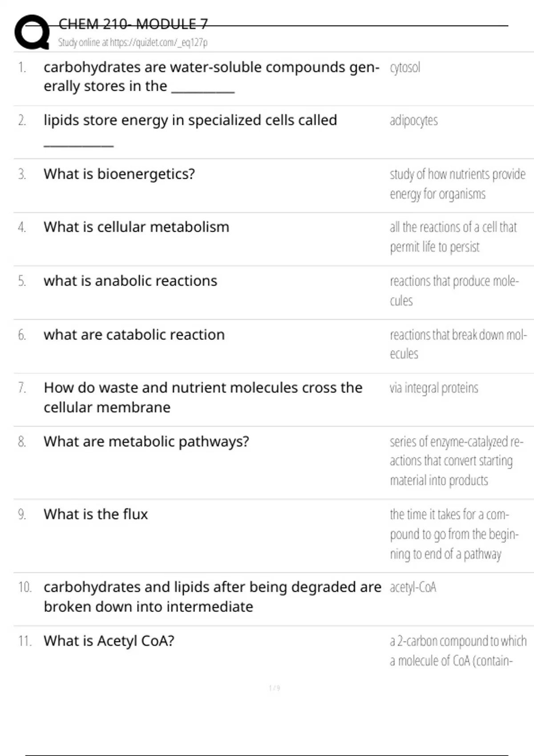This screenshot has height=756, width=534.
Task: Click the answer 'study of how nutrients provide energy'
Action: coord(457,184)
